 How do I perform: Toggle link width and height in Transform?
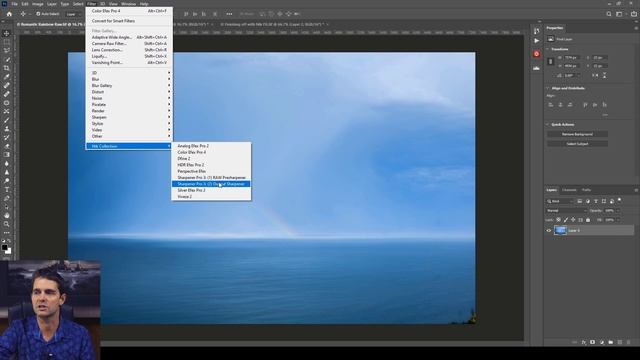(x=550, y=62)
